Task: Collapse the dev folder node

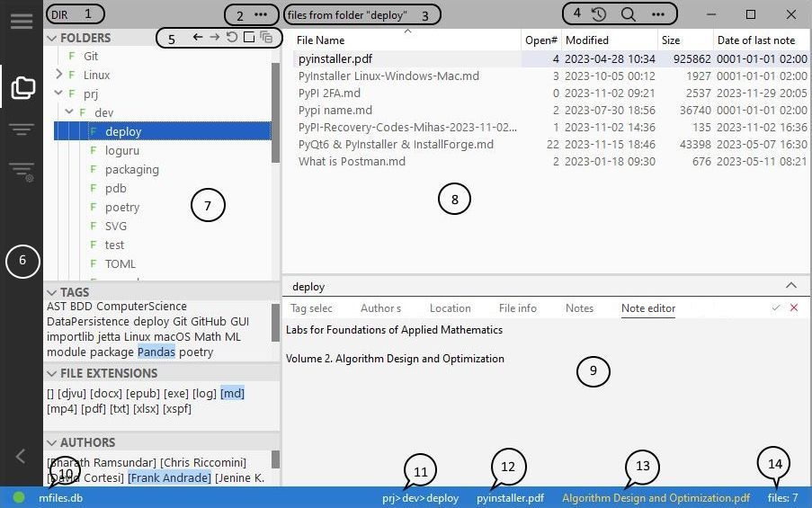Action: (69, 111)
